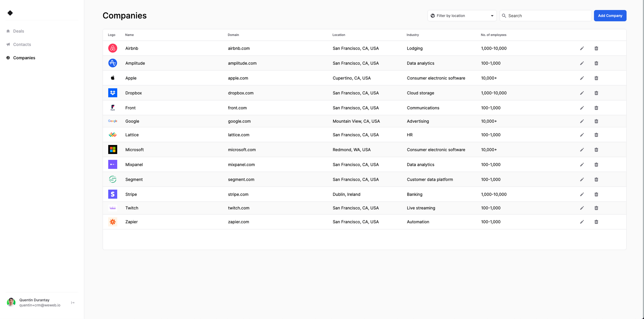Viewport: 644px width, 319px height.
Task: Click the Amplitude logo
Action: coord(112,63)
